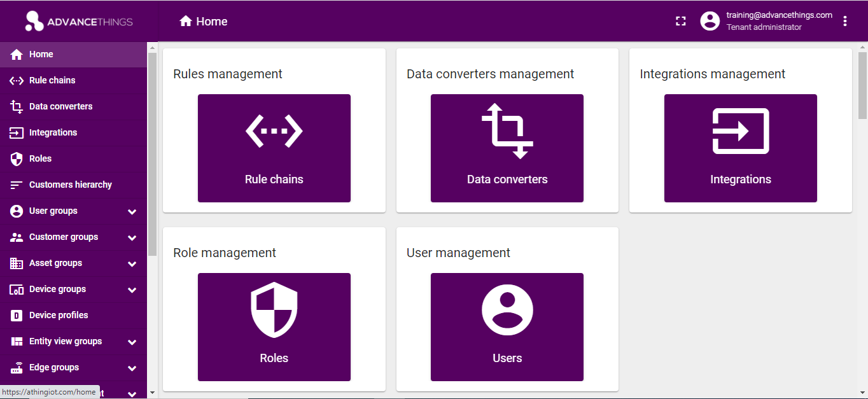Image resolution: width=868 pixels, height=399 pixels.
Task: Open the Integrations card
Action: click(740, 148)
